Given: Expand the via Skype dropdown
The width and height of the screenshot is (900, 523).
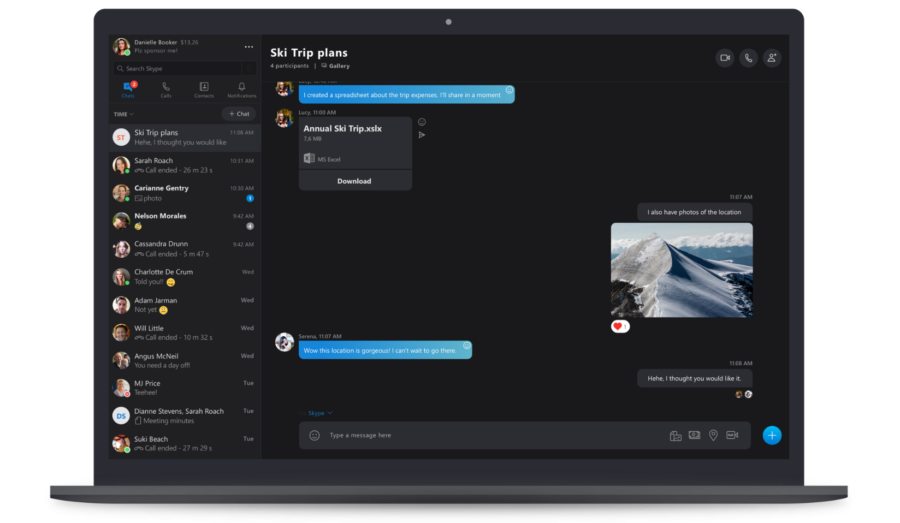Looking at the screenshot, I should coord(317,413).
